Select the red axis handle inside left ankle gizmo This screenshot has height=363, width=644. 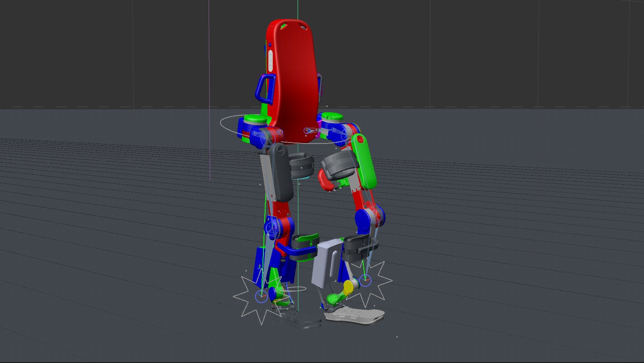click(x=265, y=296)
